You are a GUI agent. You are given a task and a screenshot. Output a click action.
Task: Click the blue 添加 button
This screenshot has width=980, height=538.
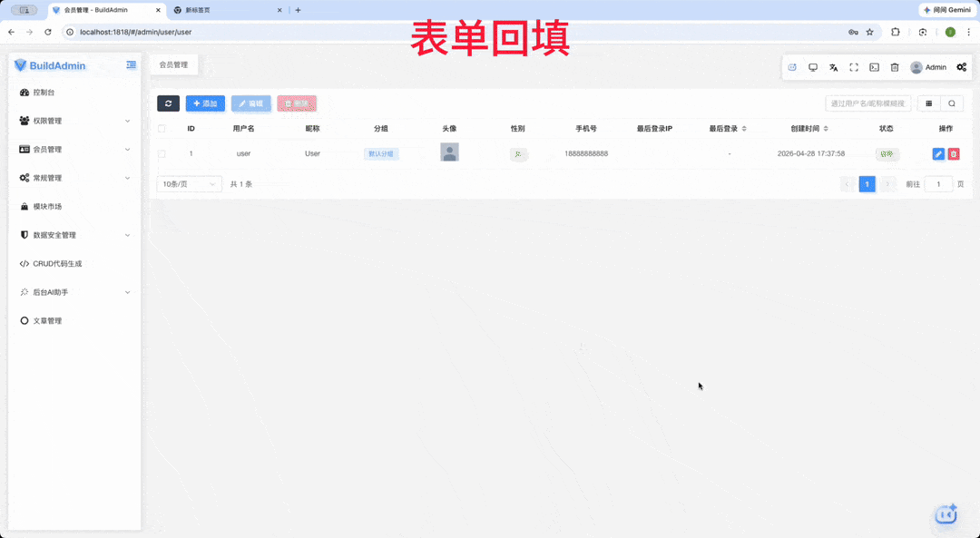(x=205, y=103)
